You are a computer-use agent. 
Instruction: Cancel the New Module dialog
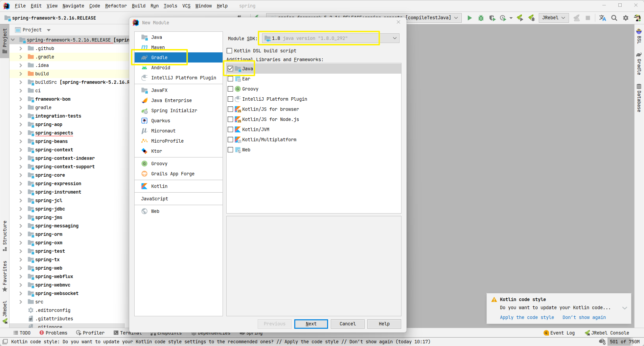point(348,324)
